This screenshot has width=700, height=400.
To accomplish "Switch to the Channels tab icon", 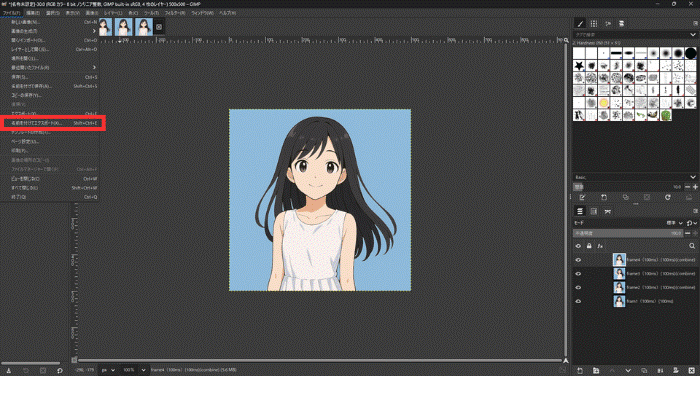I will click(x=594, y=211).
